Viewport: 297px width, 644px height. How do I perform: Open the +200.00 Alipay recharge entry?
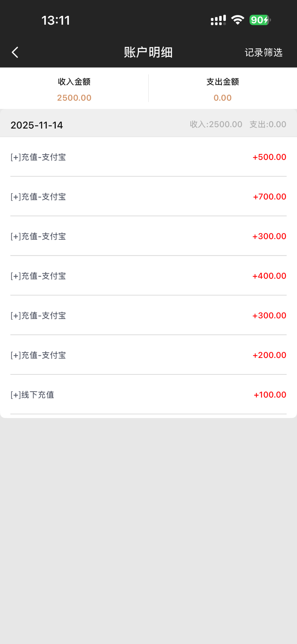tap(148, 355)
